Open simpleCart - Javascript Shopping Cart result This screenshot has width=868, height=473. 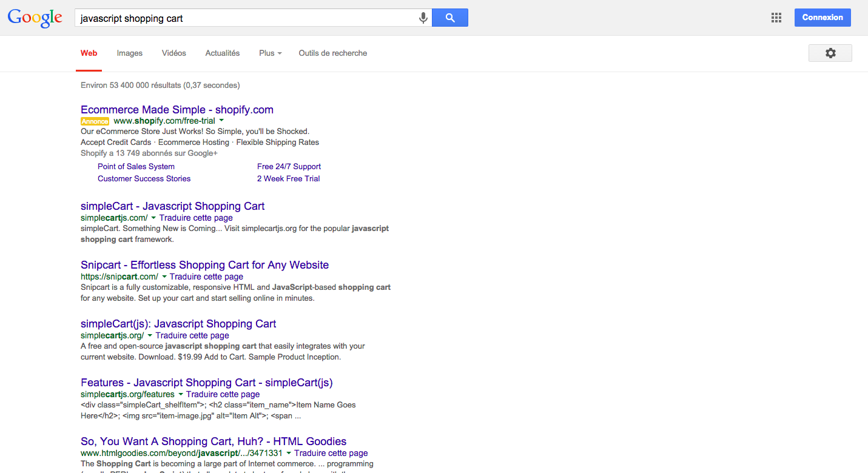click(173, 206)
